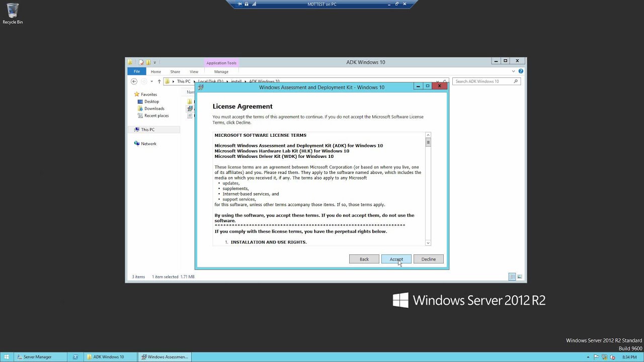Open the Customize Quick Access Toolbar dropdown
The height and width of the screenshot is (362, 644).
tap(155, 62)
